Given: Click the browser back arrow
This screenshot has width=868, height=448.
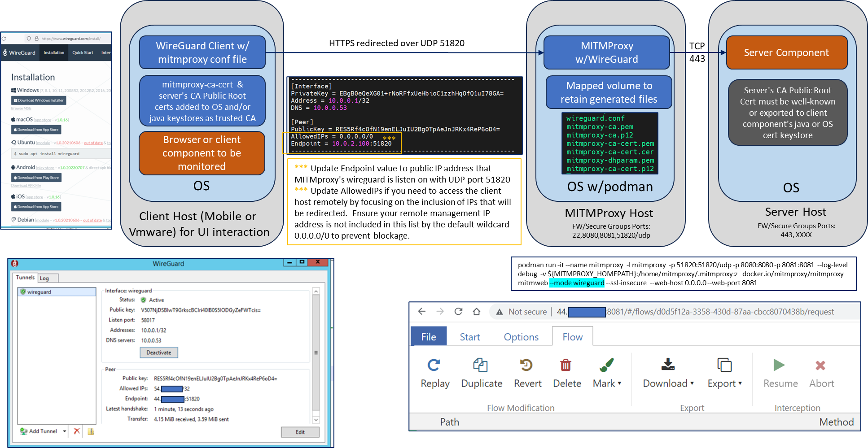Looking at the screenshot, I should point(421,312).
